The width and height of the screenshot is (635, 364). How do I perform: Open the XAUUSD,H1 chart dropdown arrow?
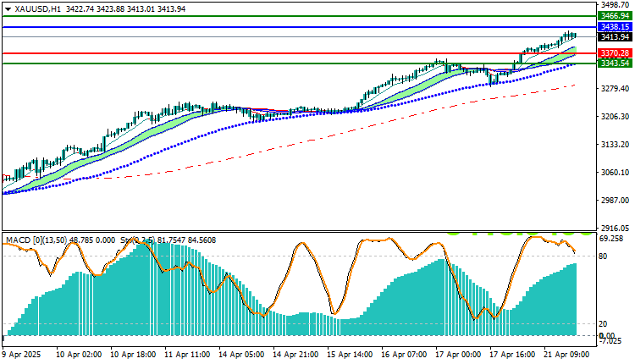[x=8, y=9]
